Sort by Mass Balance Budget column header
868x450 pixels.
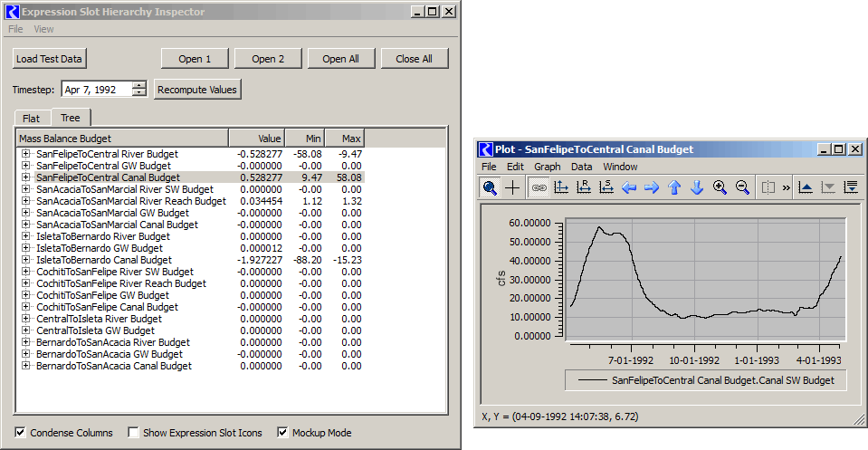[123, 139]
